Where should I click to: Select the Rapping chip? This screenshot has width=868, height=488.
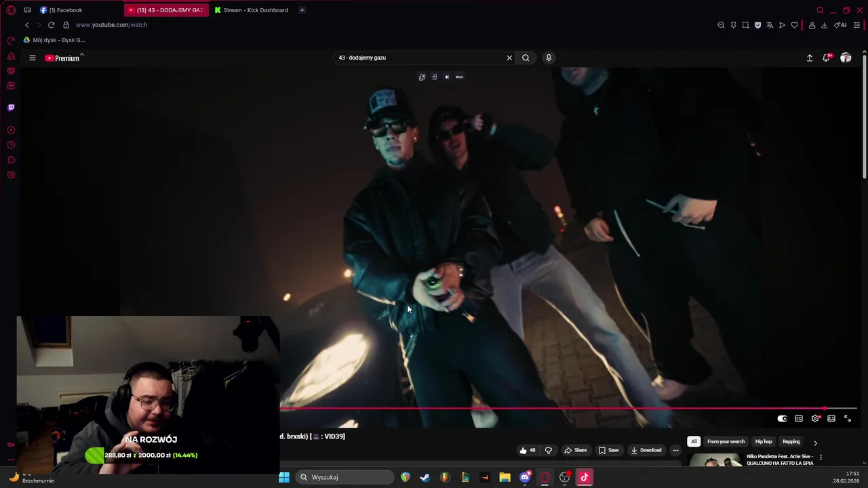click(x=791, y=442)
